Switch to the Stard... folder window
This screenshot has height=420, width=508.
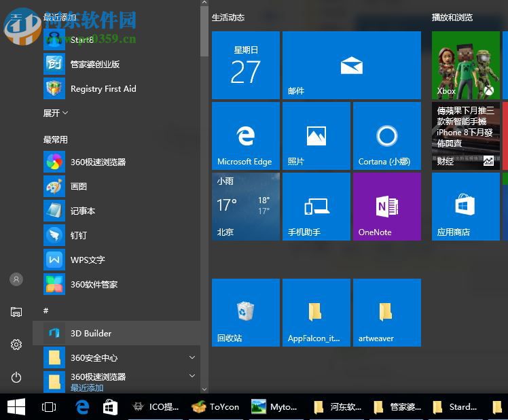click(x=457, y=406)
